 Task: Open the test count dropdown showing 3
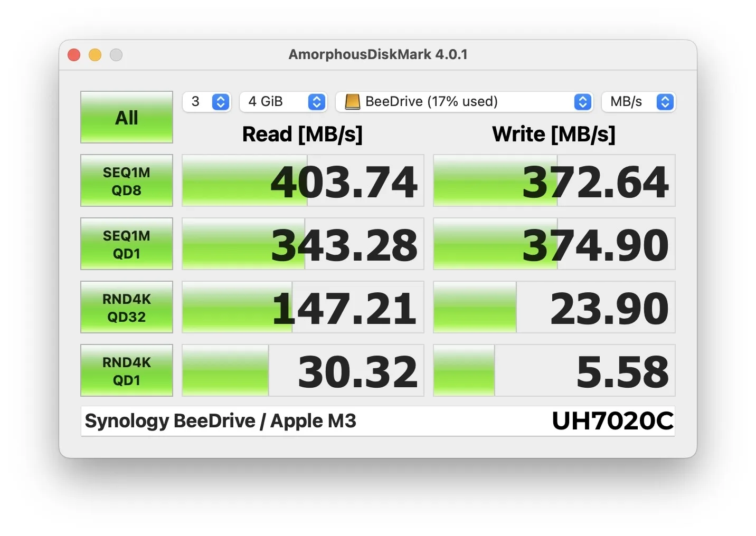[207, 101]
